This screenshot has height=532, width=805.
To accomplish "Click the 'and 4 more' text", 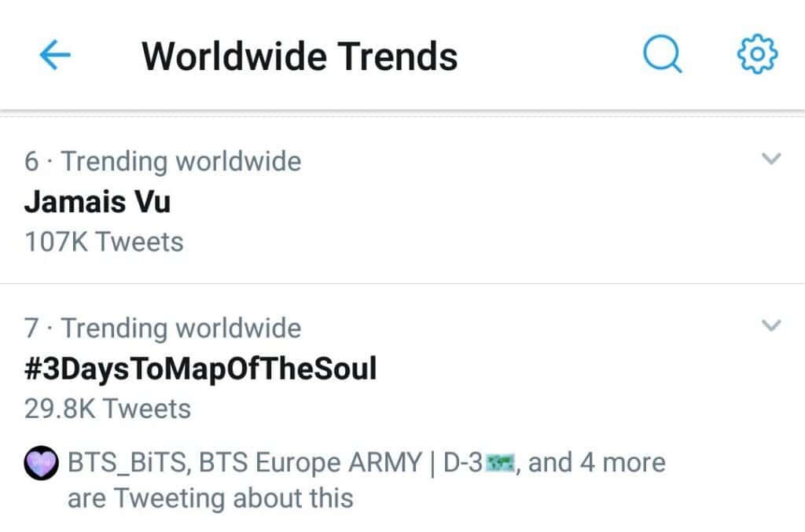I will coord(597,463).
